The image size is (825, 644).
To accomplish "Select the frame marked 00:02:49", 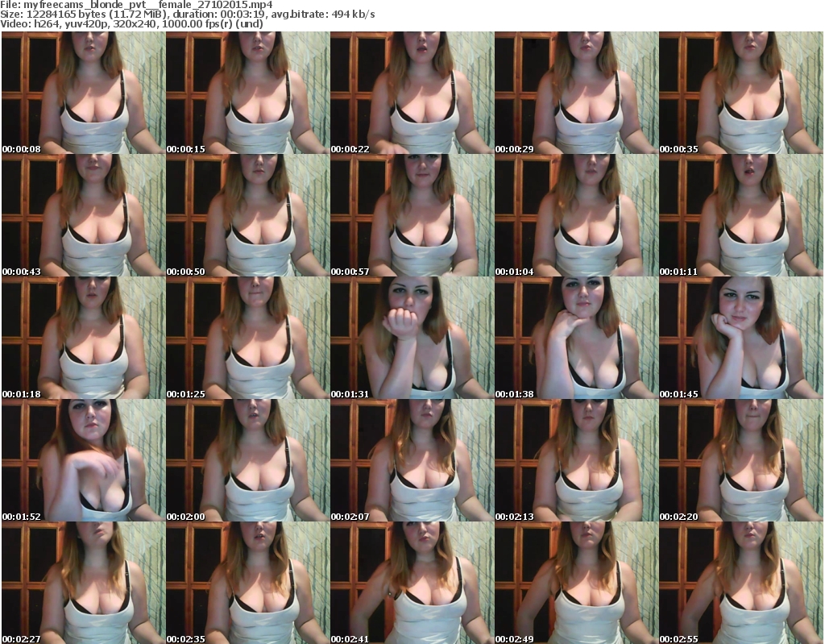I will point(576,583).
